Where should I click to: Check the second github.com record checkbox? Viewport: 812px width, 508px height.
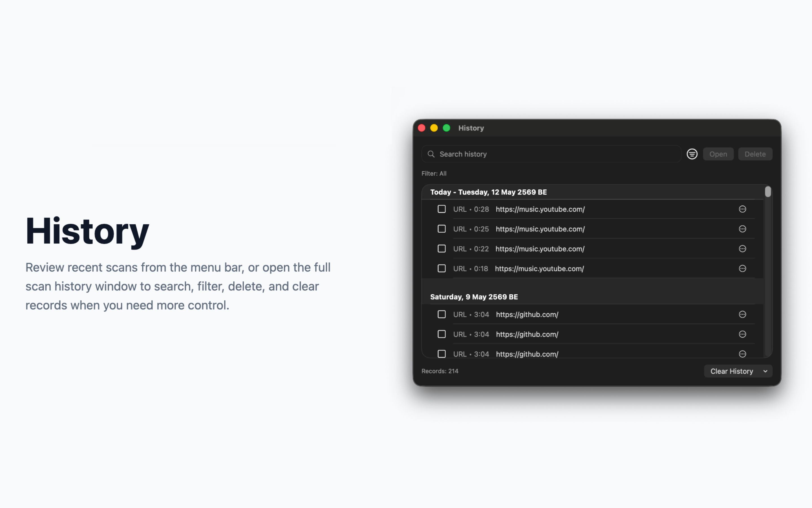click(x=442, y=334)
